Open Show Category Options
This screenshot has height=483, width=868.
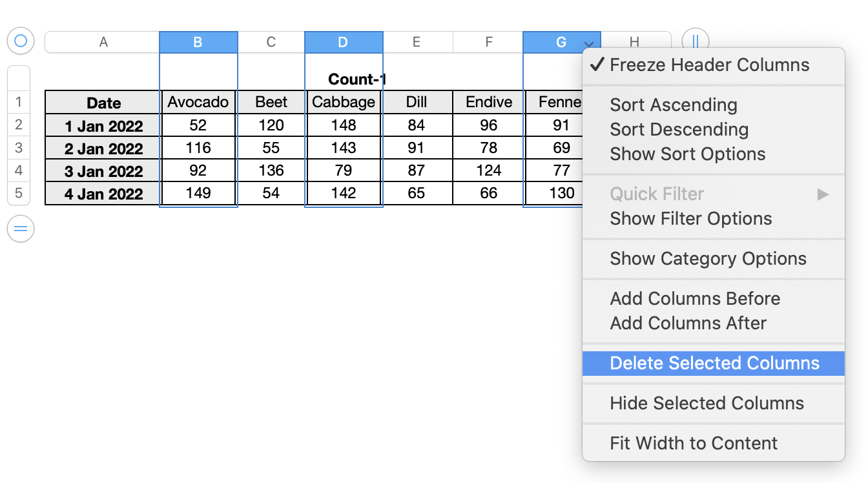[x=708, y=259]
